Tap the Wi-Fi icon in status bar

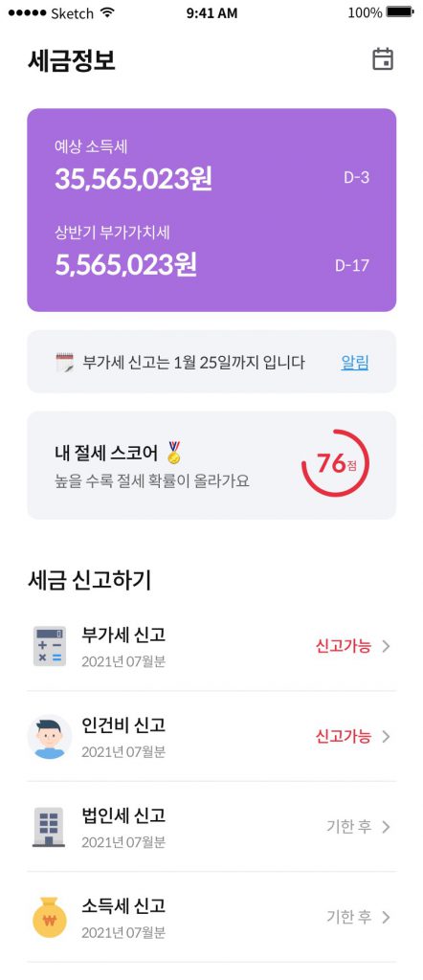click(x=107, y=12)
